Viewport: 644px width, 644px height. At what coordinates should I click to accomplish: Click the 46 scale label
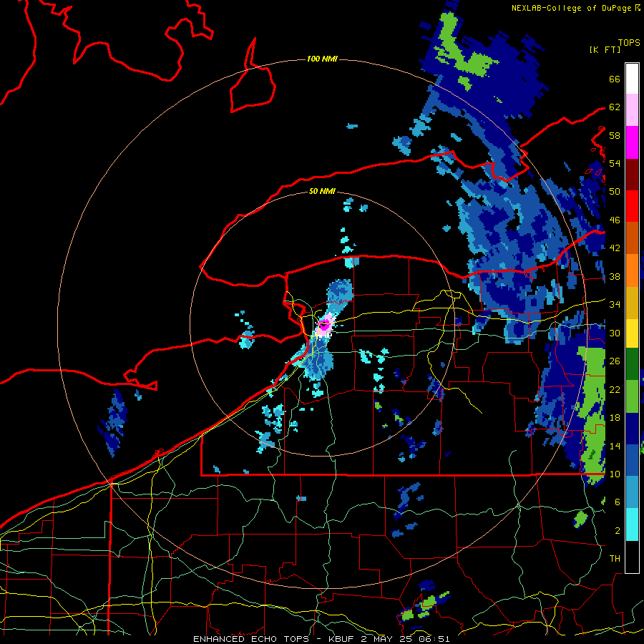click(615, 220)
